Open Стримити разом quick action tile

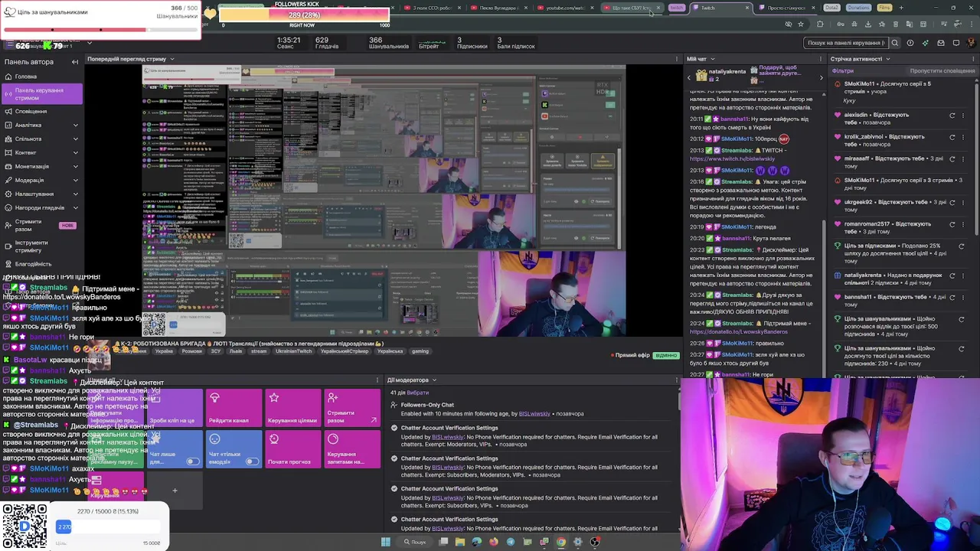pos(351,408)
